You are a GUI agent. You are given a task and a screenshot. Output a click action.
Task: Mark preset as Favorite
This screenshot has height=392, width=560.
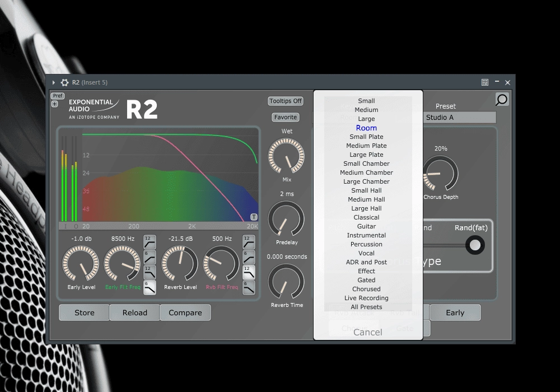point(286,117)
